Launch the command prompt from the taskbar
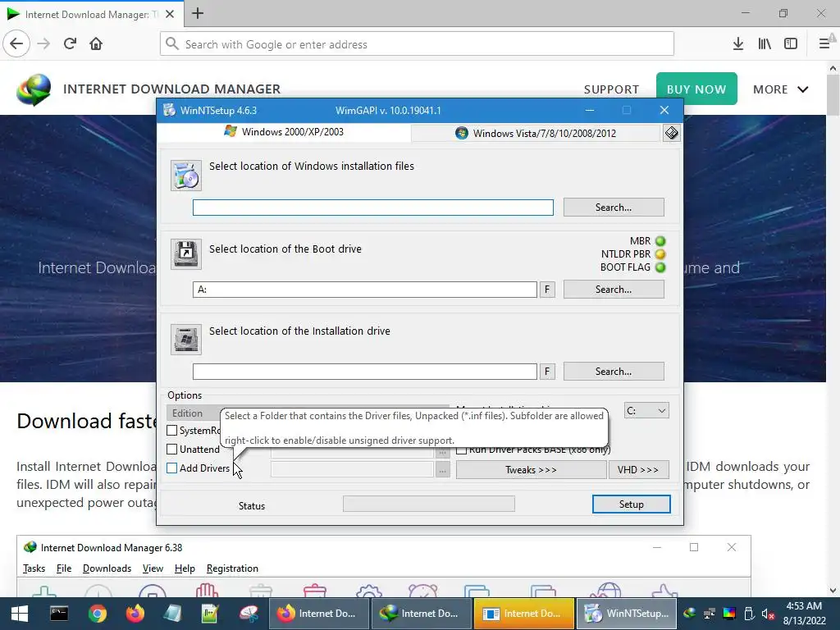 pyautogui.click(x=59, y=614)
